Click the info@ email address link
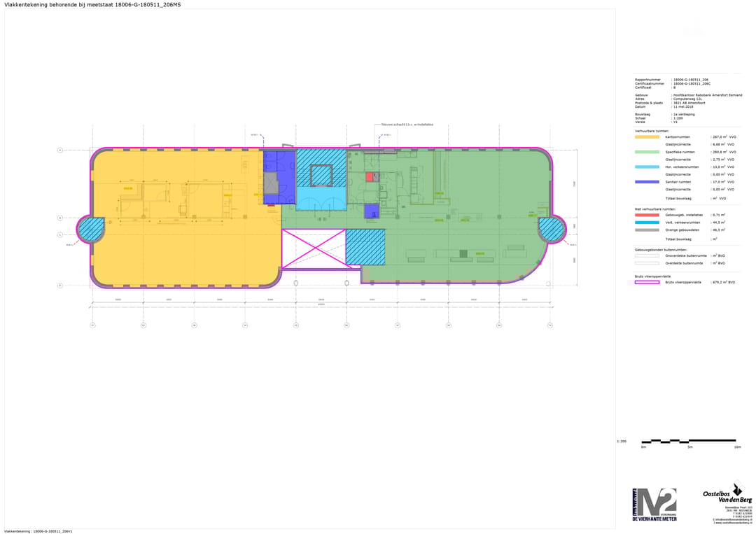The image size is (756, 534). click(x=732, y=519)
